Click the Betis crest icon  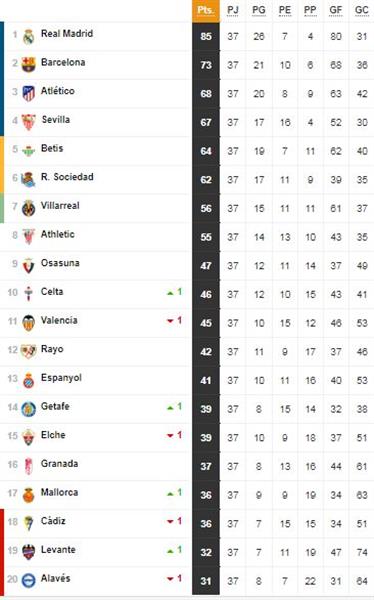pos(28,151)
